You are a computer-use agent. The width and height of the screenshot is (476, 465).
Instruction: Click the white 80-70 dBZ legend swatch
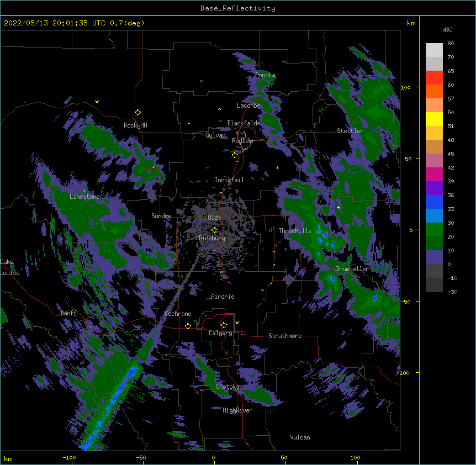point(434,50)
